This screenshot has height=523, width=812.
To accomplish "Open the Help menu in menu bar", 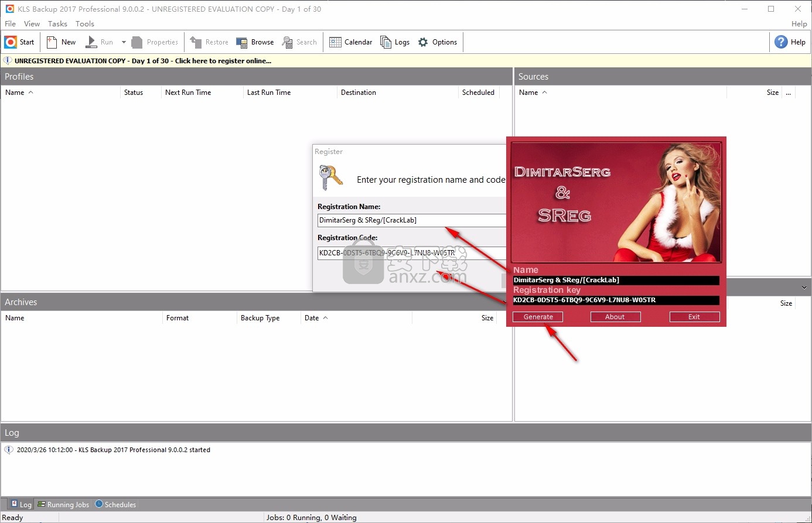I will click(799, 24).
